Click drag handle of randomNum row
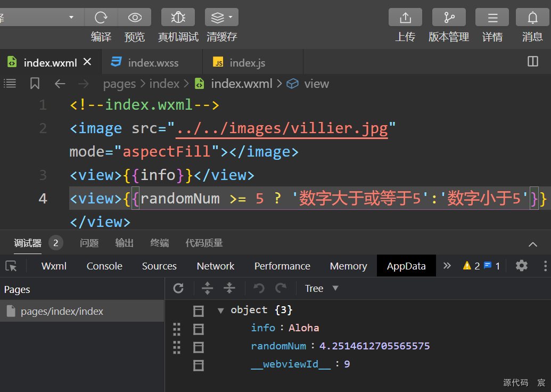 pyautogui.click(x=177, y=347)
